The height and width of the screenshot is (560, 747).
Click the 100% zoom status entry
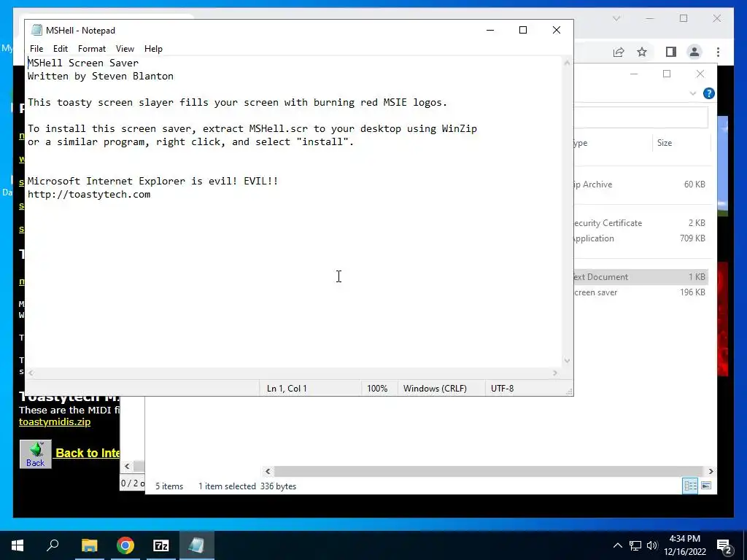377,389
